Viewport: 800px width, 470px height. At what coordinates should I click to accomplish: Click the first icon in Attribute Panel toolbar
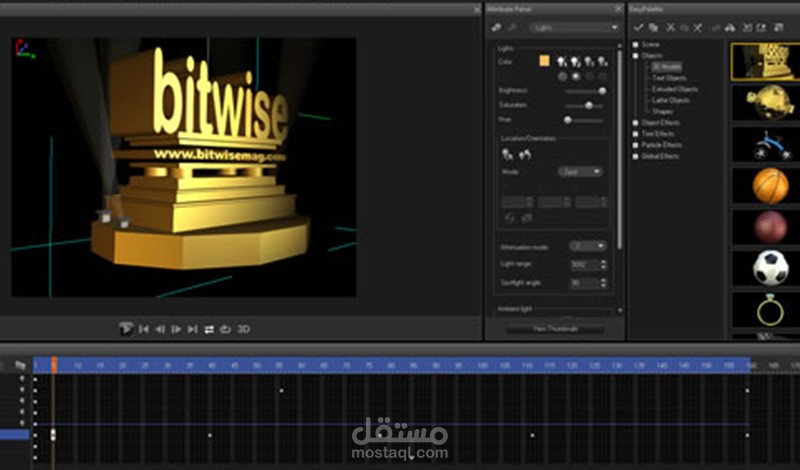pyautogui.click(x=496, y=28)
